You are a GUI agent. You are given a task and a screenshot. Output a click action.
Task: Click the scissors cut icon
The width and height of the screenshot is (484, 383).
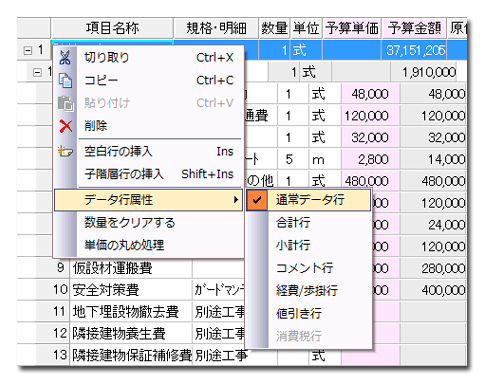(65, 57)
